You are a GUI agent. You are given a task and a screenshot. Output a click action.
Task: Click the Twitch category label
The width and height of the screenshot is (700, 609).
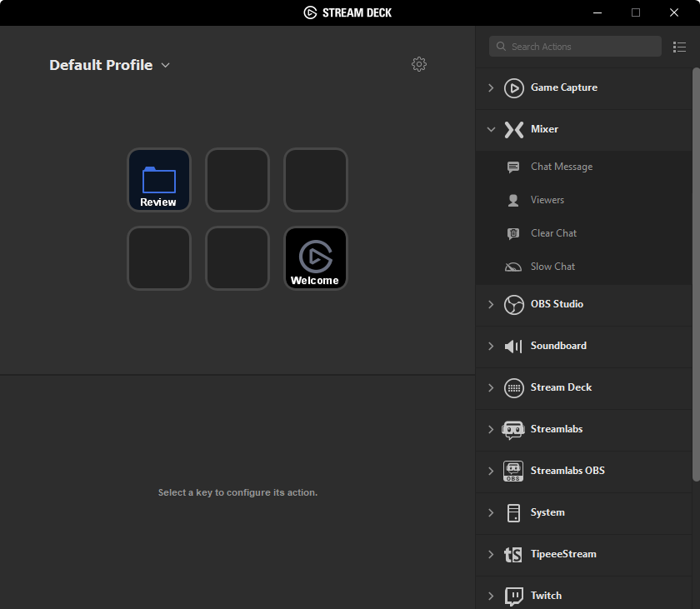546,596
